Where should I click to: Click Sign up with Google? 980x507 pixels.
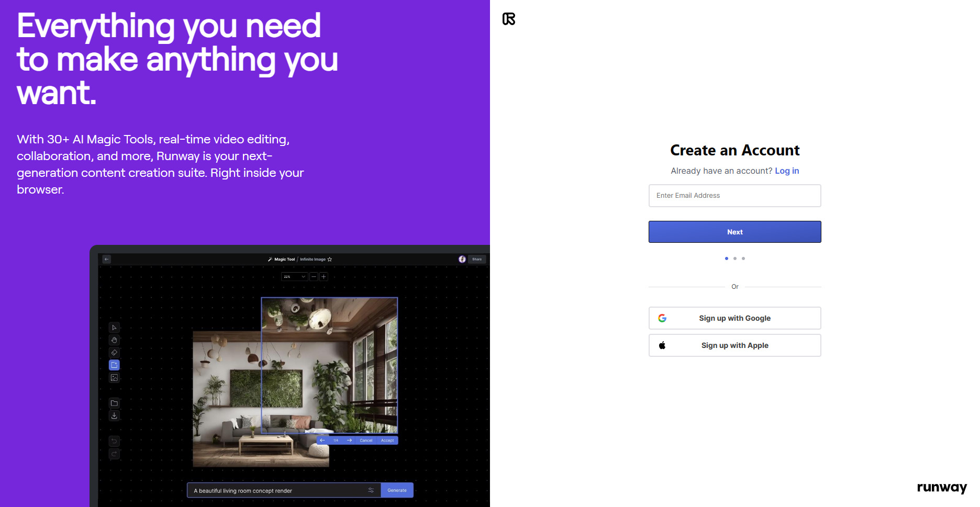(734, 318)
